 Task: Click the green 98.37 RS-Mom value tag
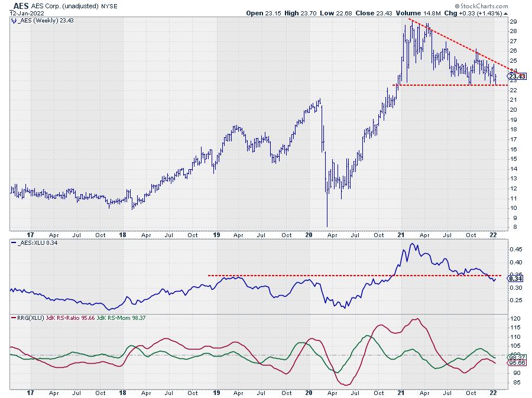(x=517, y=357)
